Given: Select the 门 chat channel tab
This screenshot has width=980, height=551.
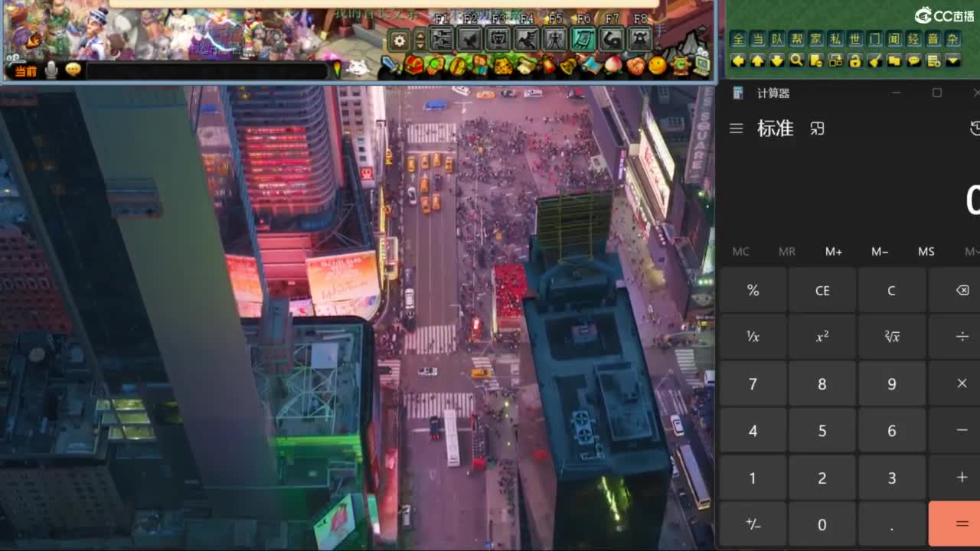Looking at the screenshot, I should tap(875, 39).
